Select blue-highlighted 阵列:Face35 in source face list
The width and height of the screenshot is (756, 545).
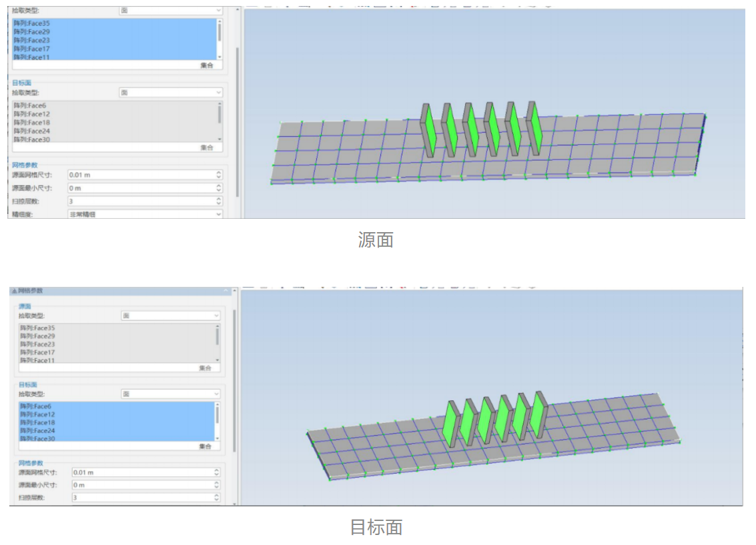click(x=32, y=23)
